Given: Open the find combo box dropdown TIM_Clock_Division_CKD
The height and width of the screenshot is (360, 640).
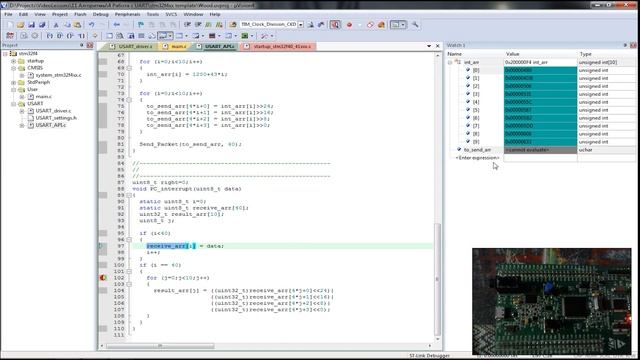Looking at the screenshot, I should [x=301, y=24].
